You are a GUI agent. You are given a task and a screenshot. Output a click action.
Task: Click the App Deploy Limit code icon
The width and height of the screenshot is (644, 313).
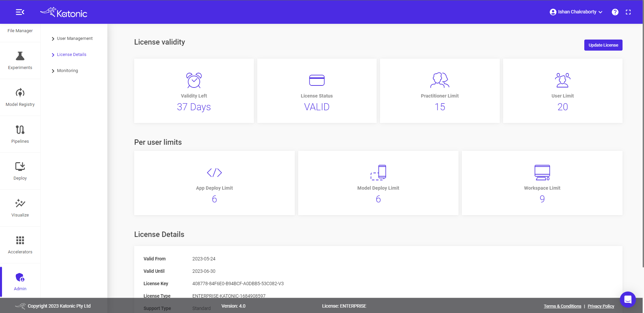pos(214,173)
